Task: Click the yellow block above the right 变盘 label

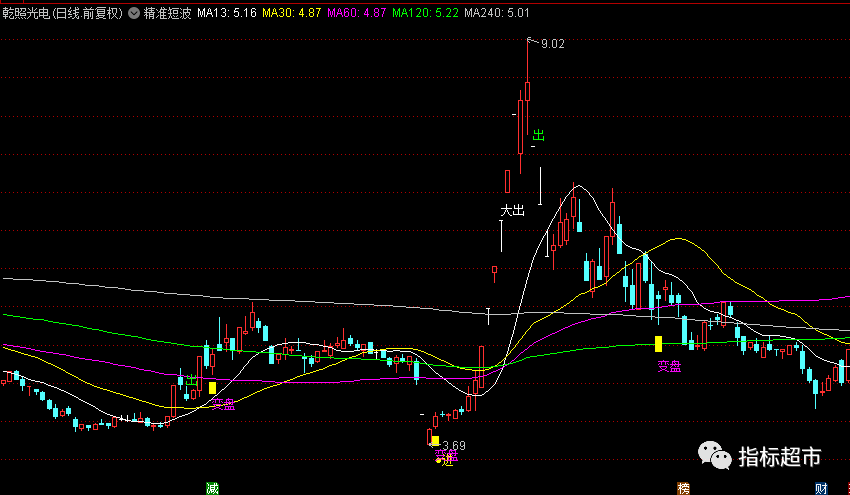Action: (658, 344)
